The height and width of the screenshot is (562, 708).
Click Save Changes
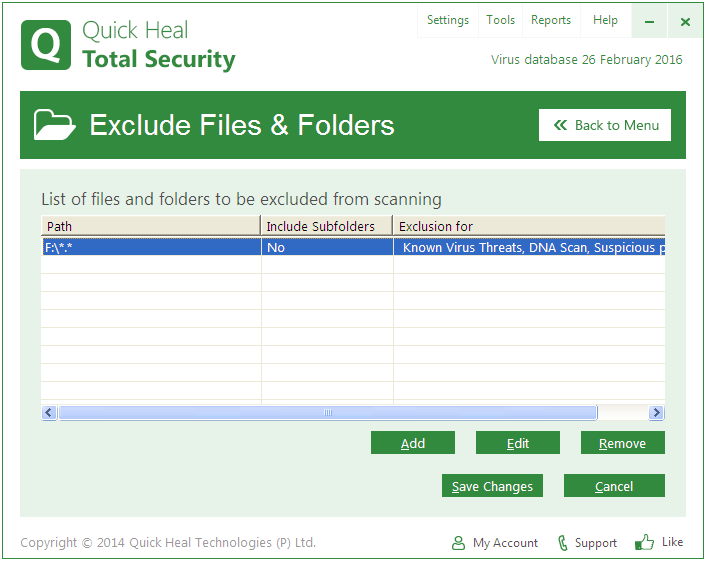coord(492,486)
